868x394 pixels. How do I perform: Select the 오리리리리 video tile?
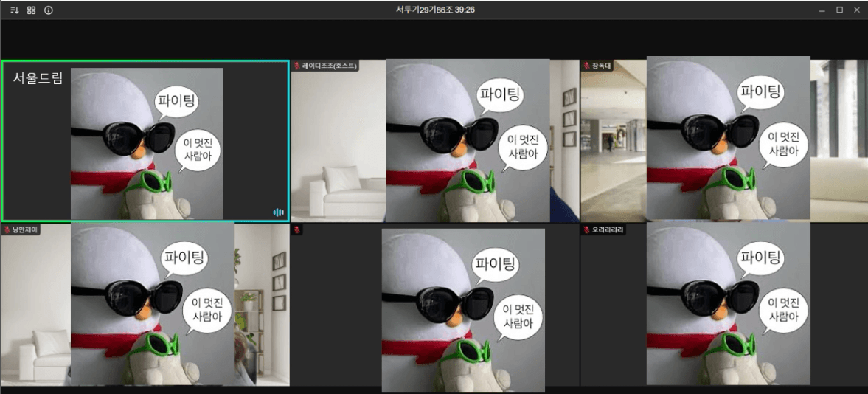pyautogui.click(x=724, y=304)
